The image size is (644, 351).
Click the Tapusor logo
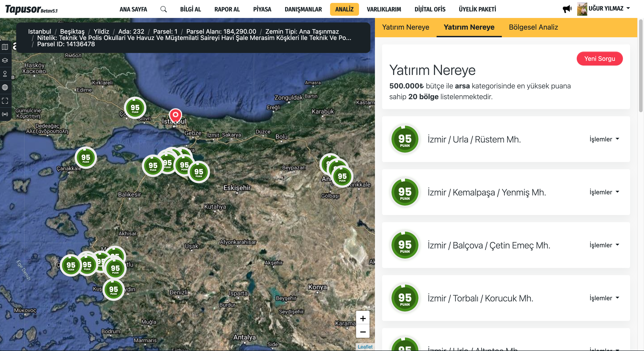click(x=31, y=9)
